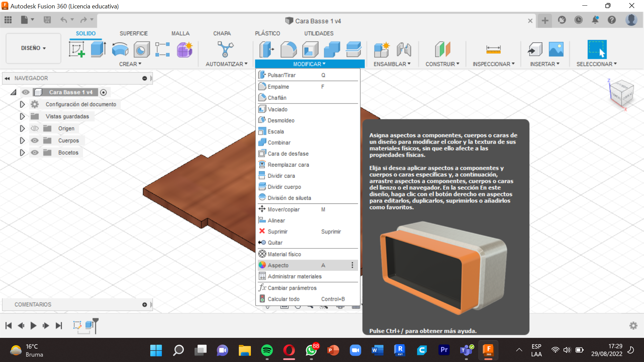Click the Measure tool under Inspeccionar
644x362 pixels.
493,50
